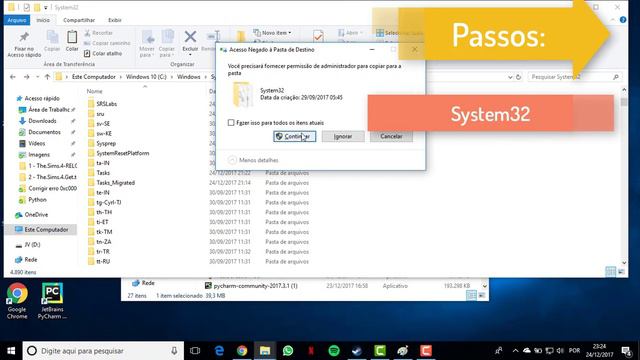Open the Arquivo menu tab
The image size is (640, 360).
pyautogui.click(x=17, y=20)
